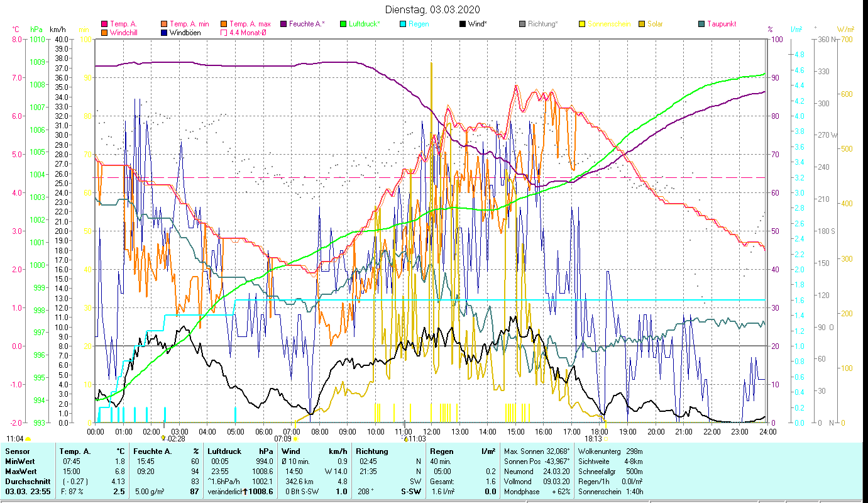The image size is (868, 503).
Task: Click the gray Richtung* legend square
Action: 522,25
